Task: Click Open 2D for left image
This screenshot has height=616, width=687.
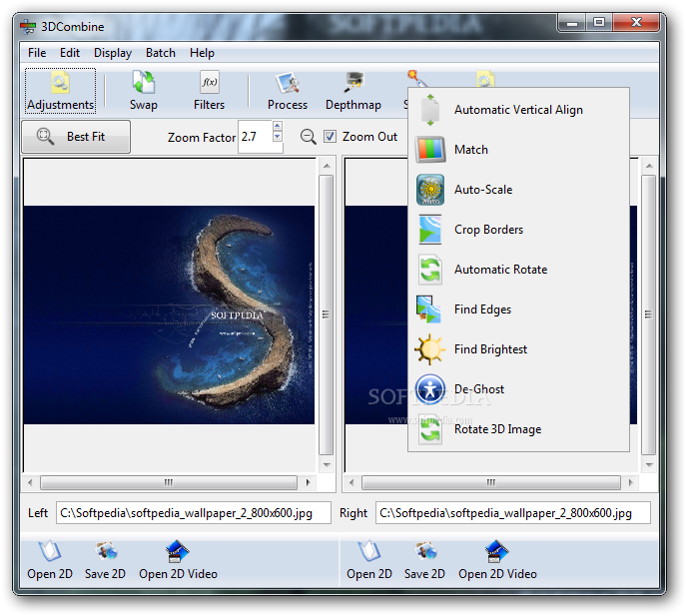Action: 50,561
